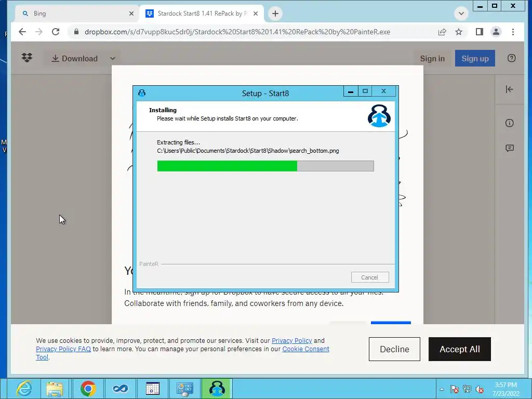Open the Privacy Policy link
Viewport: 532px width, 399px height.
[x=291, y=340]
